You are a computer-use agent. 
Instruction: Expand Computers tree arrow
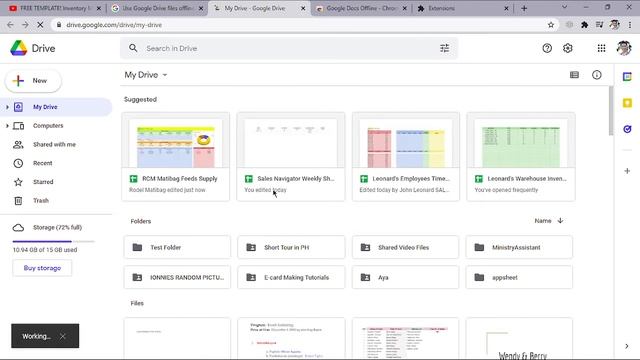(x=7, y=126)
